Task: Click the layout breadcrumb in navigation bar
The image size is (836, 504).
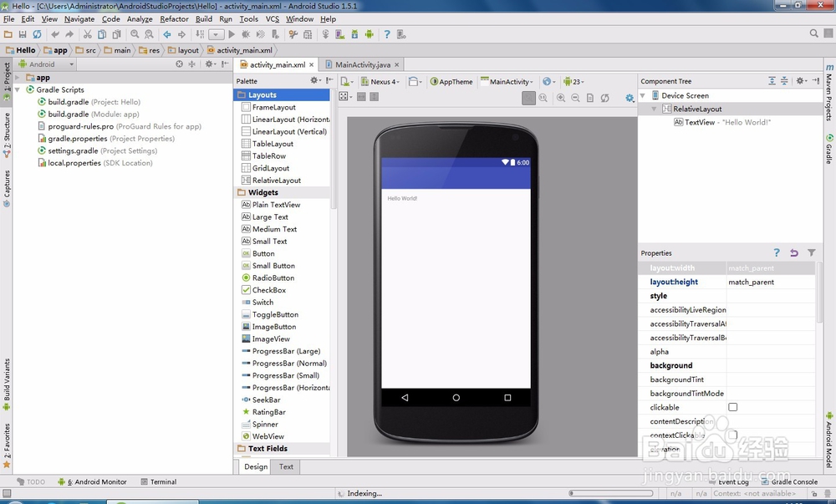Action: tap(183, 50)
